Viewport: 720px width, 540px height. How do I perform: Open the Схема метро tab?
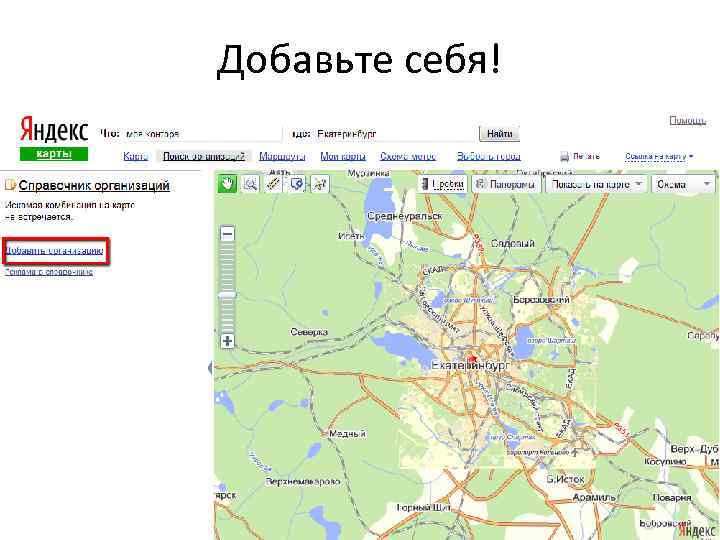[407, 156]
